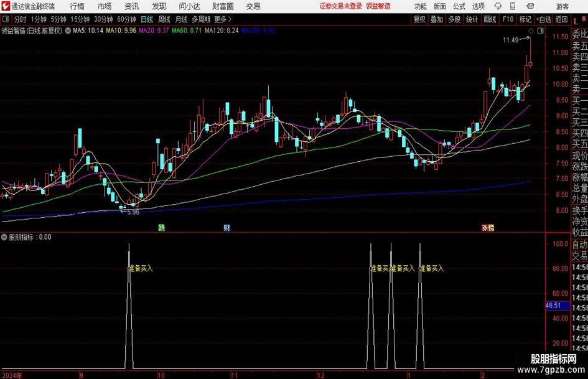Click the 领益智造 stock name in title bar

coord(378,6)
